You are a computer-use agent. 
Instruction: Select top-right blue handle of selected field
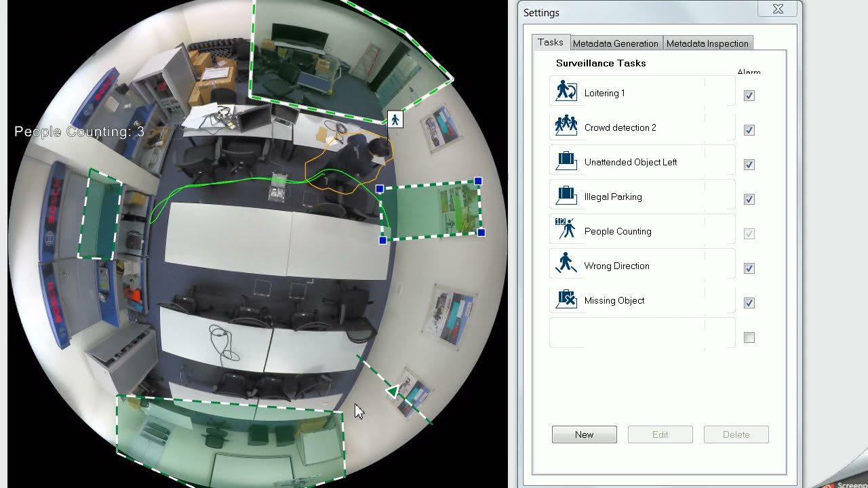pyautogui.click(x=478, y=181)
